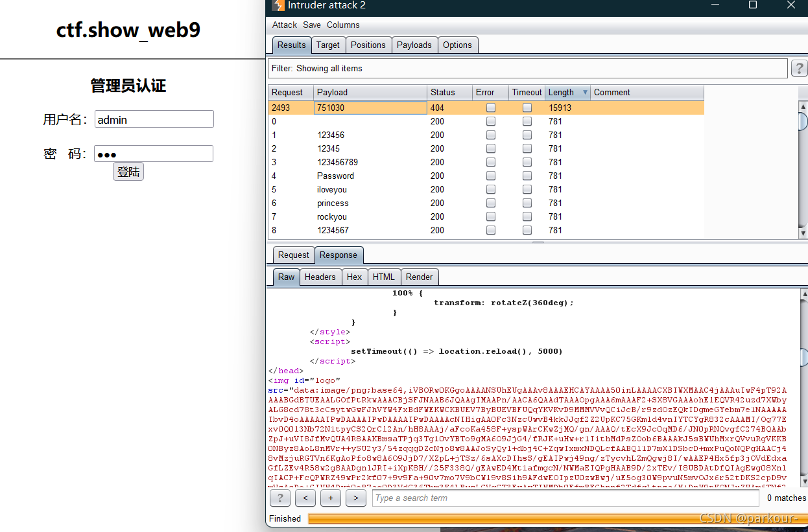Toggle Timeout checkbox for payload iloveyou
Viewport: 808px width, 532px height.
pos(527,189)
